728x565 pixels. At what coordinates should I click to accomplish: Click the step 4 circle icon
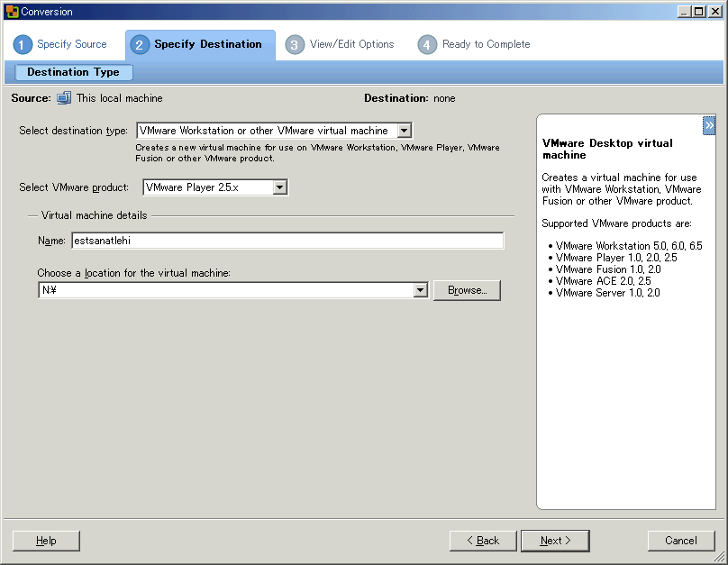pos(427,44)
